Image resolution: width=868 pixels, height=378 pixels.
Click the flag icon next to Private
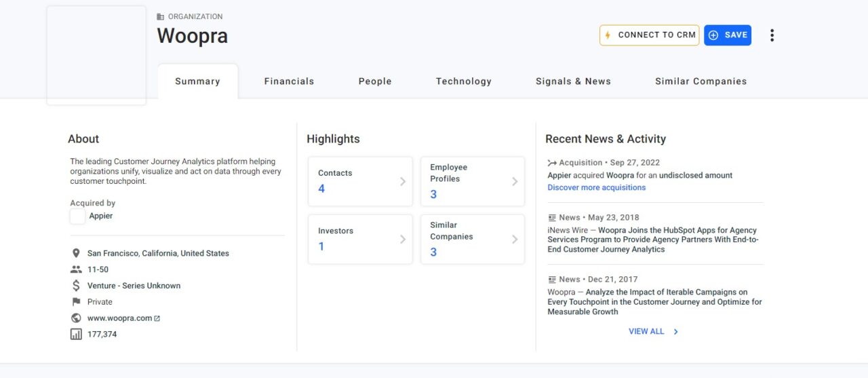tap(76, 302)
